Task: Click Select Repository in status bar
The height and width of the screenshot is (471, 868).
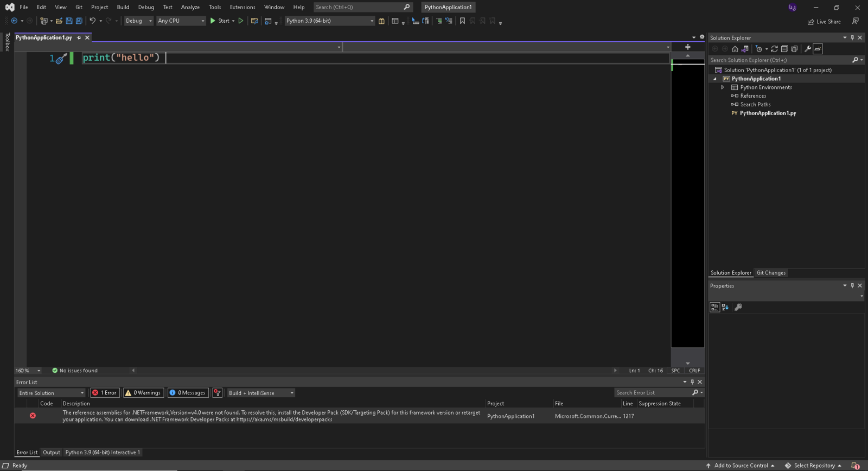Action: [813, 466]
